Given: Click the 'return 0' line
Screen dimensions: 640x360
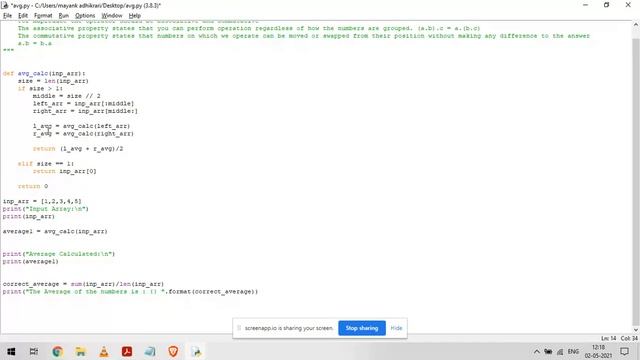Looking at the screenshot, I should click(33, 186).
